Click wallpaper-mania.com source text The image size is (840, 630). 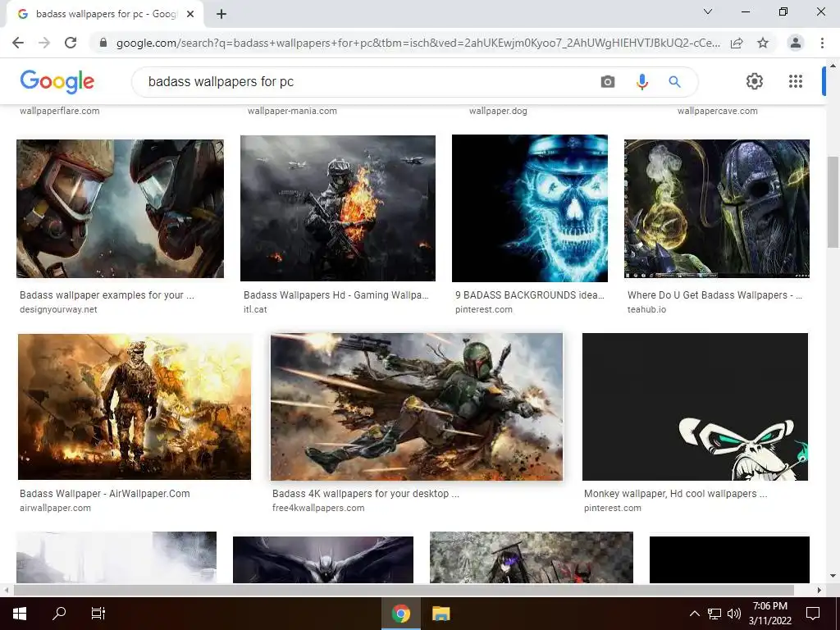tap(292, 111)
